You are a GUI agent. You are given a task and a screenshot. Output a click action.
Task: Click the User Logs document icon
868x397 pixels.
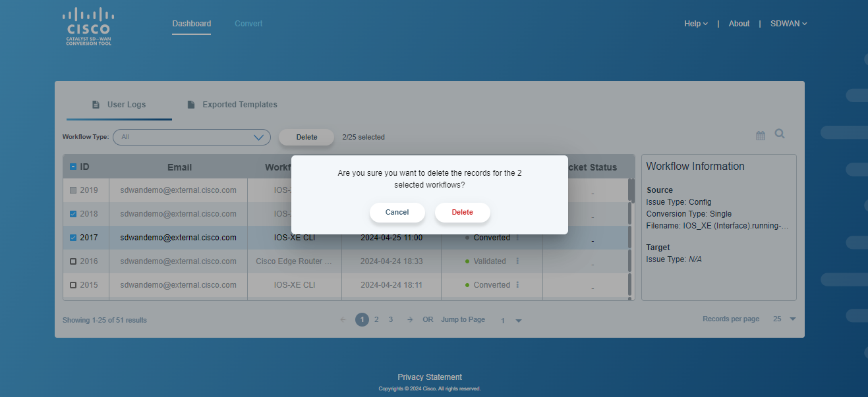coord(96,105)
